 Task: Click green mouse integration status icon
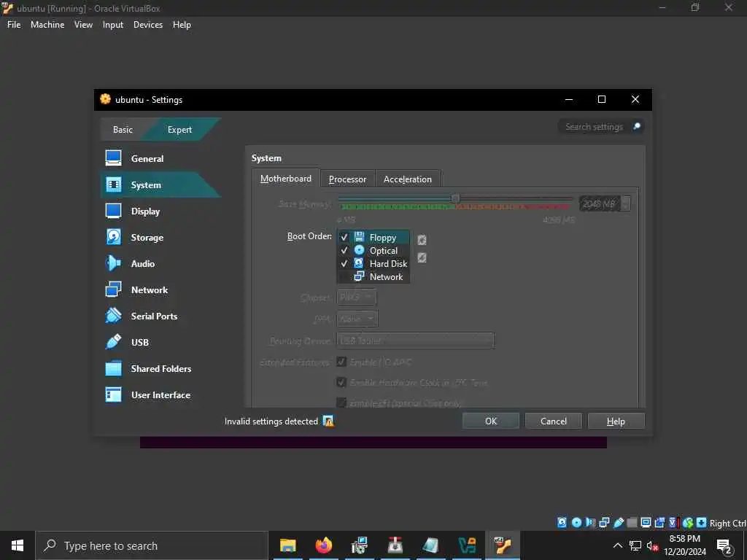[687, 523]
